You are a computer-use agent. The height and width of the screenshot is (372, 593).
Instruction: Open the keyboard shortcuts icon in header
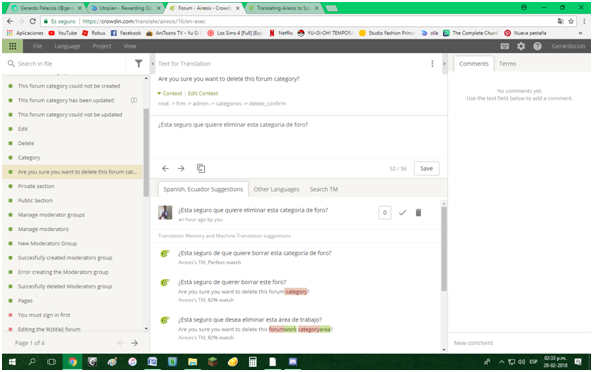(x=505, y=46)
